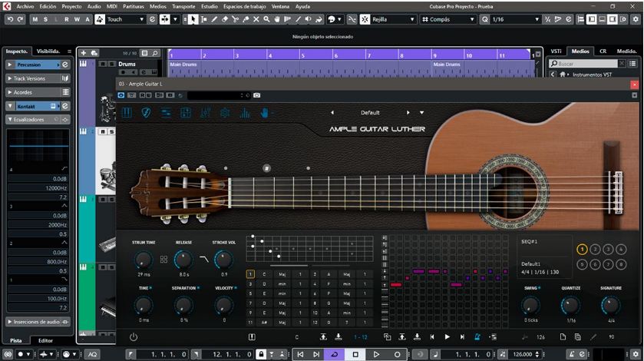644x361 pixels.
Task: Select the Split scissors tool
Action: (235, 19)
